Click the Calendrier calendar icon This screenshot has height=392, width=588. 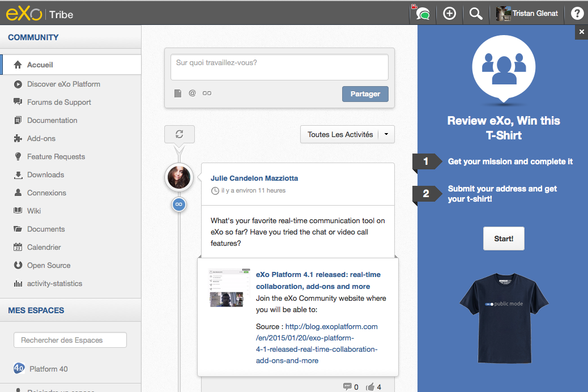[x=18, y=247]
